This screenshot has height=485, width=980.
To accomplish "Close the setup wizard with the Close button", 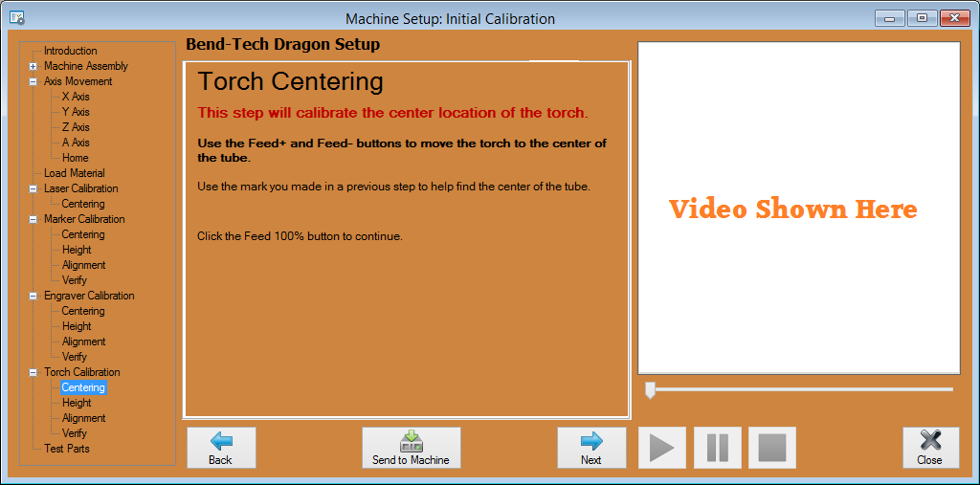I will [x=930, y=448].
